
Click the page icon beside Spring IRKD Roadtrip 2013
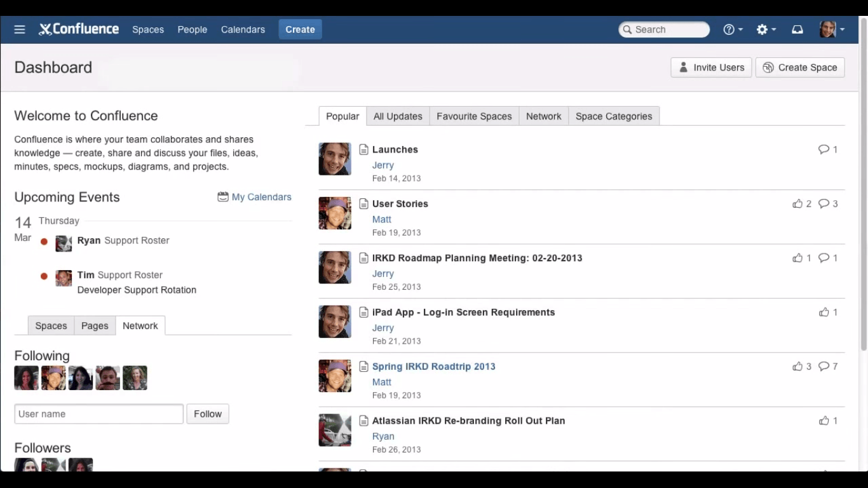pos(363,367)
